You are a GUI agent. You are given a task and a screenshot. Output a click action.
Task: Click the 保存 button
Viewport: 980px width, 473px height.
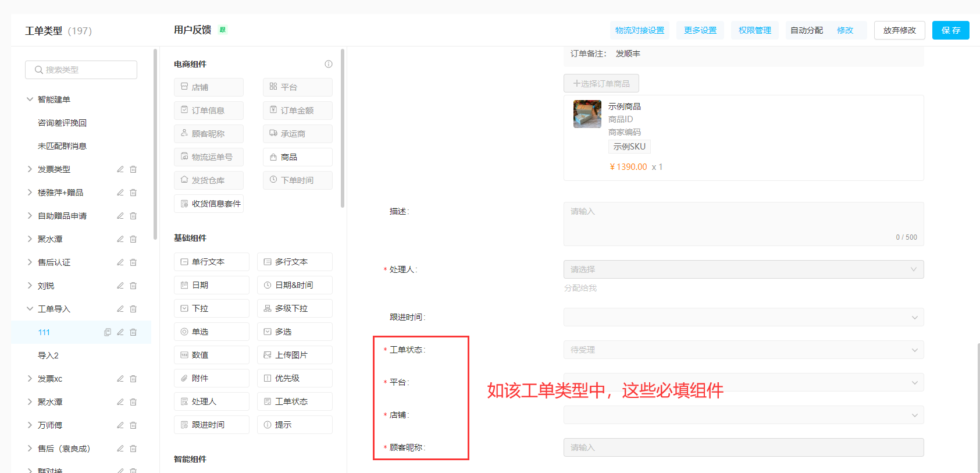951,30
